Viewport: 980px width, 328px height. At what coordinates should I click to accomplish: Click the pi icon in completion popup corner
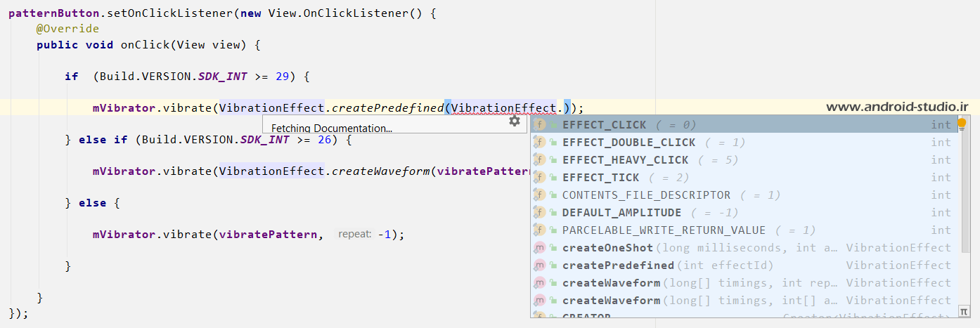(x=963, y=310)
